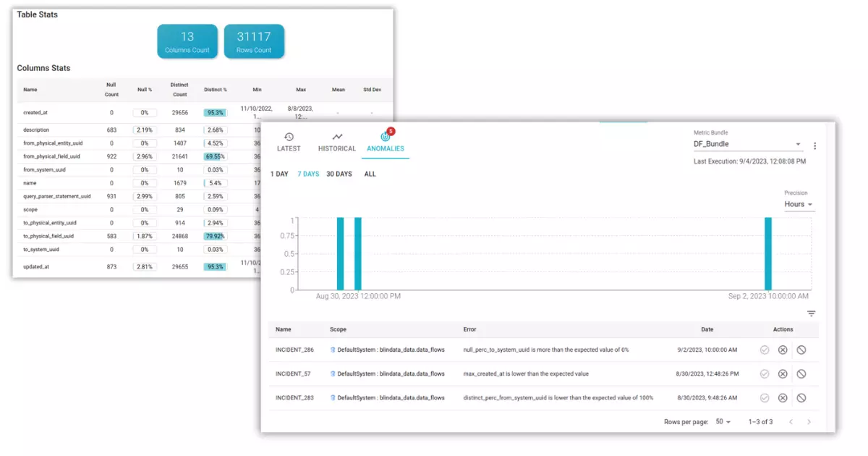Screen dimensions: 868x456
Task: Click the 2.19% null value for description
Action: pos(145,130)
